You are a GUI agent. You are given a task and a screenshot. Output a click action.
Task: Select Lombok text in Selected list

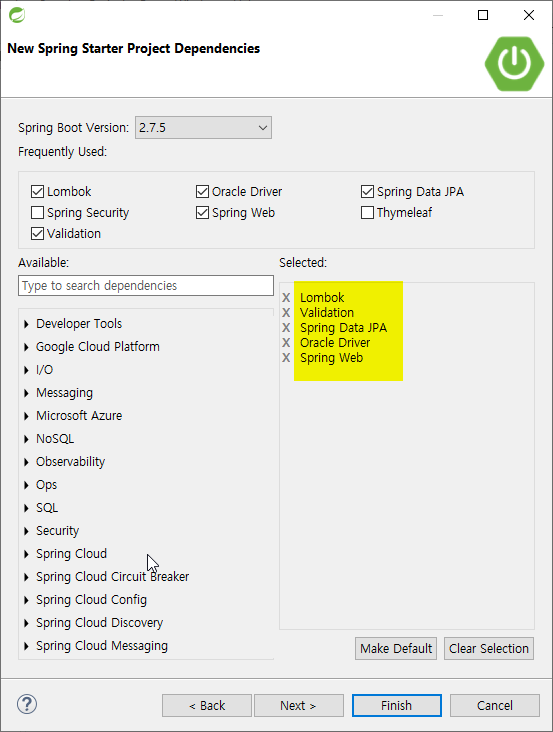[x=322, y=298]
